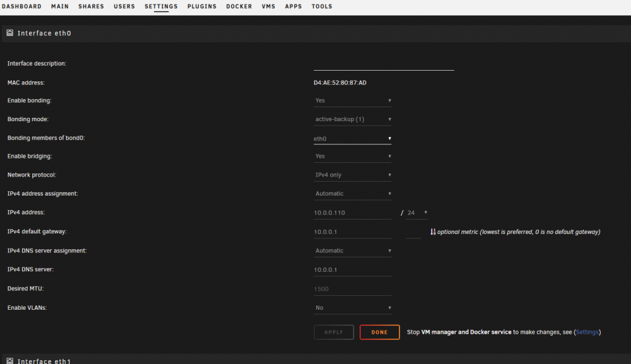The image size is (631, 364).
Task: Click the IPv4 address field 10.0.0.110
Action: click(x=353, y=213)
